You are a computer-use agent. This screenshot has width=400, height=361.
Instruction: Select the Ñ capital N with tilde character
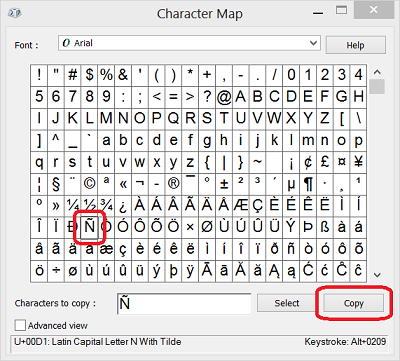click(89, 227)
